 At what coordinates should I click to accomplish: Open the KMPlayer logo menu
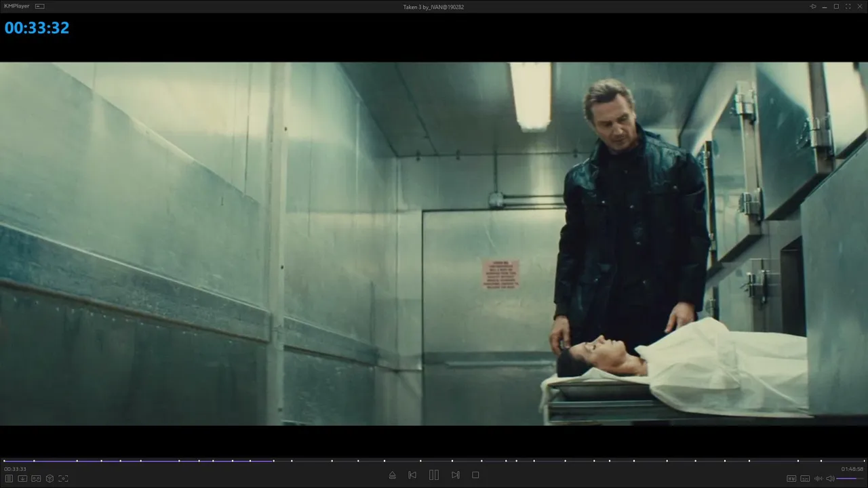pyautogui.click(x=17, y=6)
